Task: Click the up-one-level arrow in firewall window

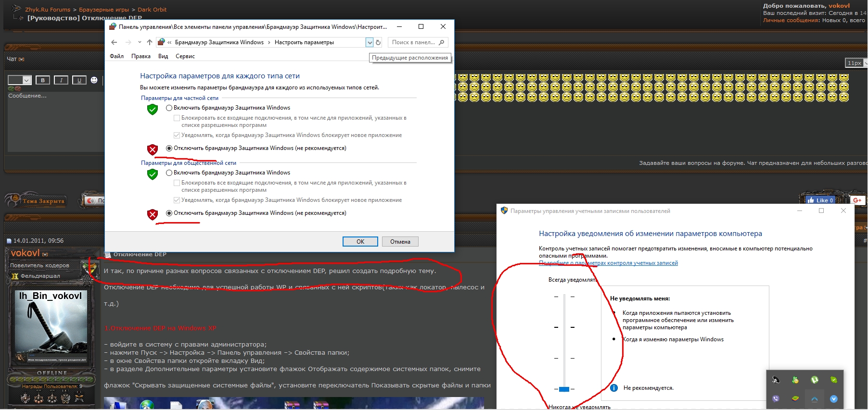Action: (x=150, y=42)
